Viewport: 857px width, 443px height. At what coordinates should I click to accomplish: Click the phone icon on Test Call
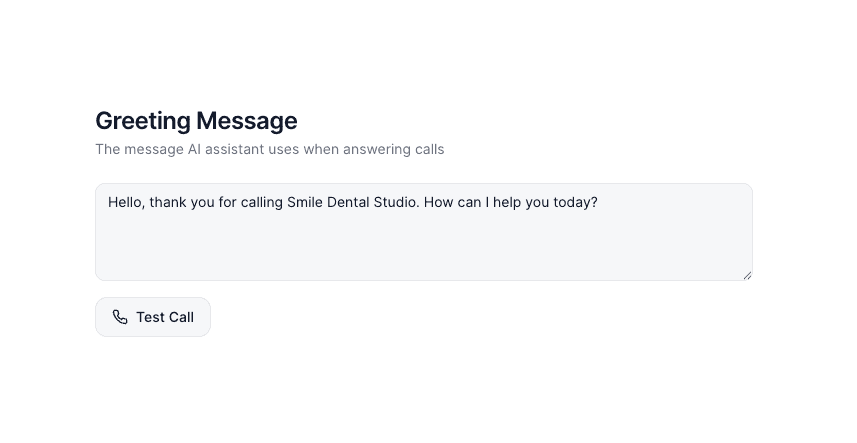tap(120, 317)
